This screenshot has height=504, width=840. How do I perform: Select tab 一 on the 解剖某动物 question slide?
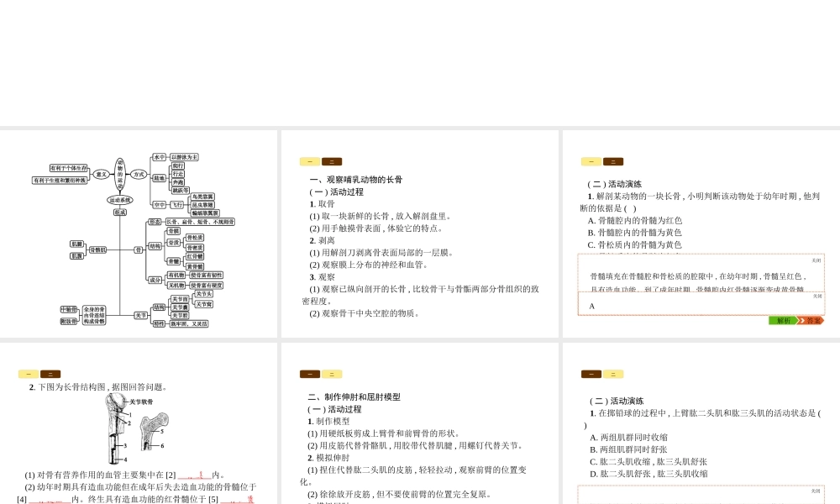pos(591,162)
